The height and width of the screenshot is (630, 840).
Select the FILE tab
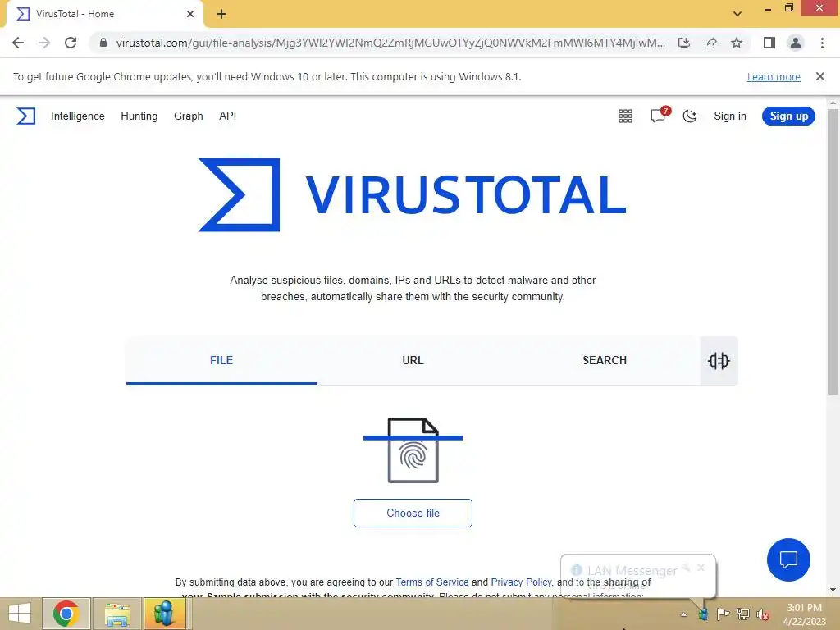221,361
